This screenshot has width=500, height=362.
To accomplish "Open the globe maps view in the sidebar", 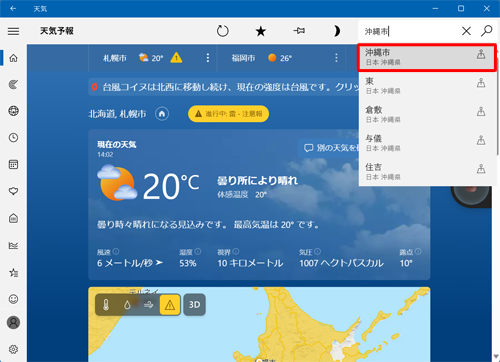I will (13, 111).
